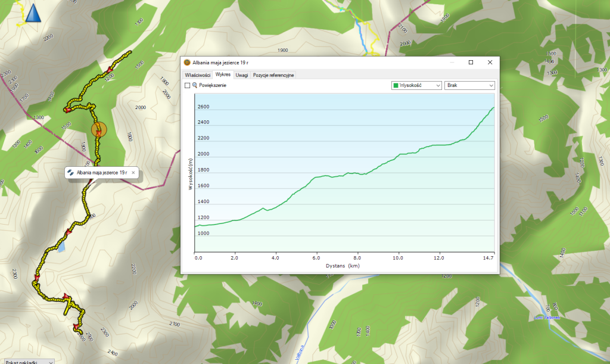Click the green Wysokość color swatch
Image resolution: width=610 pixels, height=364 pixels.
pyautogui.click(x=395, y=86)
